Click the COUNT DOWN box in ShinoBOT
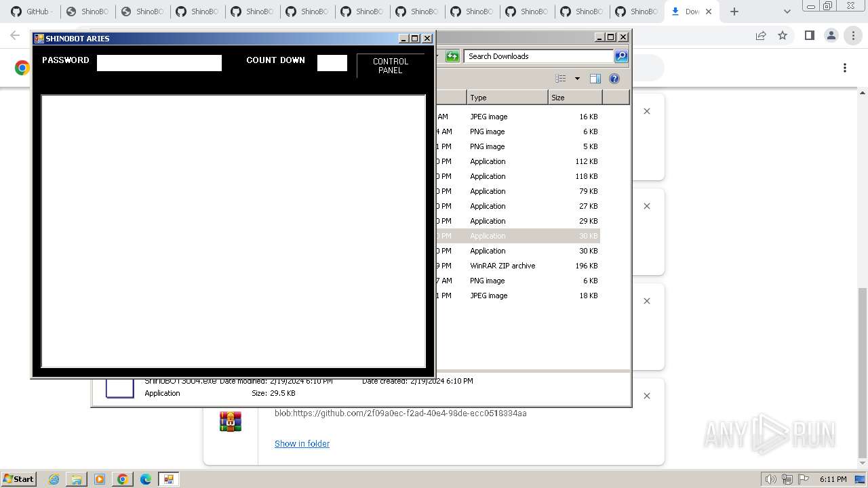The image size is (868, 488). tap(332, 63)
